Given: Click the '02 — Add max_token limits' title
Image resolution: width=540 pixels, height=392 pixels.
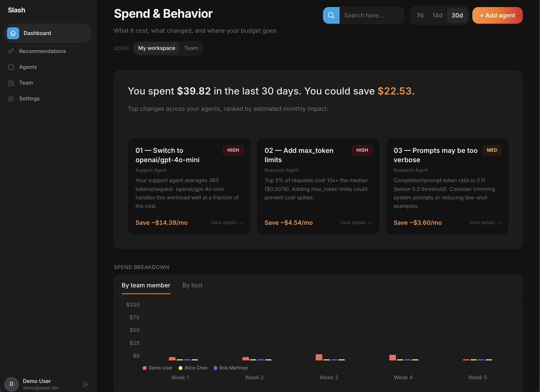Looking at the screenshot, I should [299, 155].
